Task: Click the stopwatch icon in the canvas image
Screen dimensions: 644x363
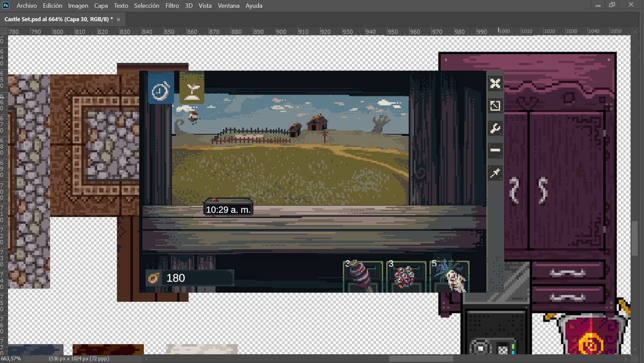Action: [x=160, y=88]
